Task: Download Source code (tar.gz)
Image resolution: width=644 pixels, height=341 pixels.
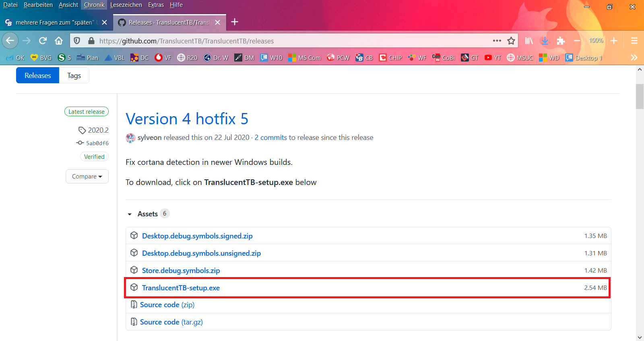Action: (x=171, y=322)
